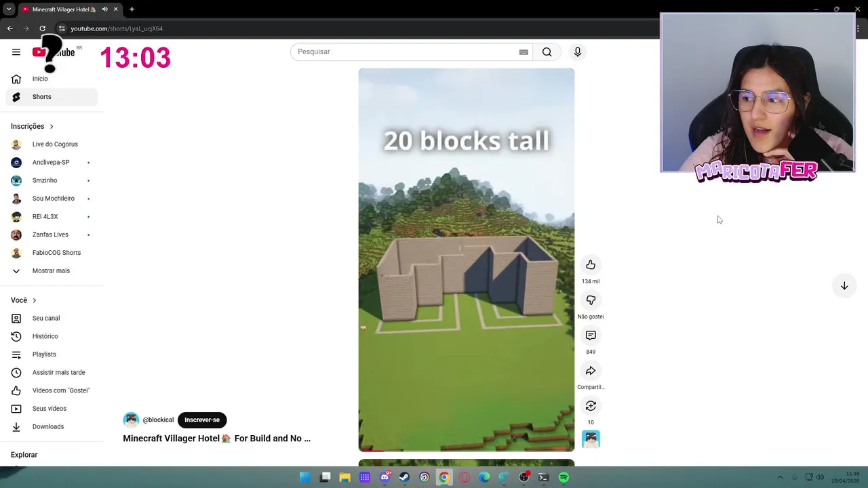Subscribe with Inscrever-se button

click(x=202, y=420)
